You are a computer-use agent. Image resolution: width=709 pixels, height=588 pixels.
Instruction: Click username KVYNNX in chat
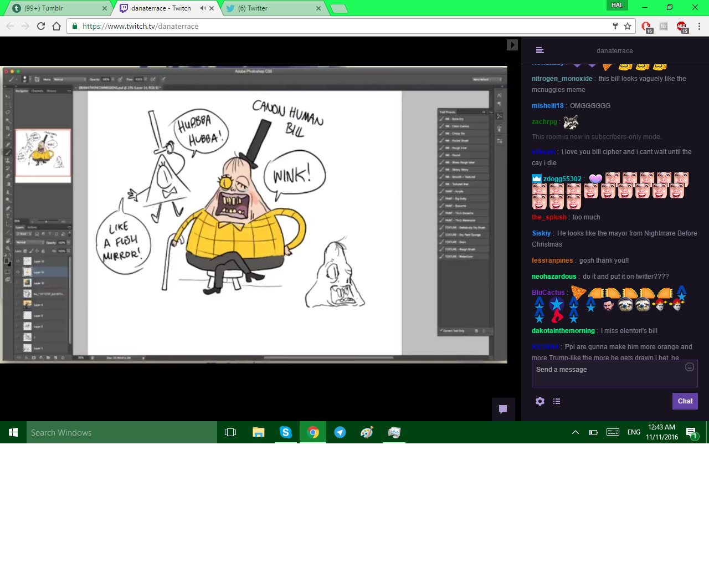(x=545, y=347)
